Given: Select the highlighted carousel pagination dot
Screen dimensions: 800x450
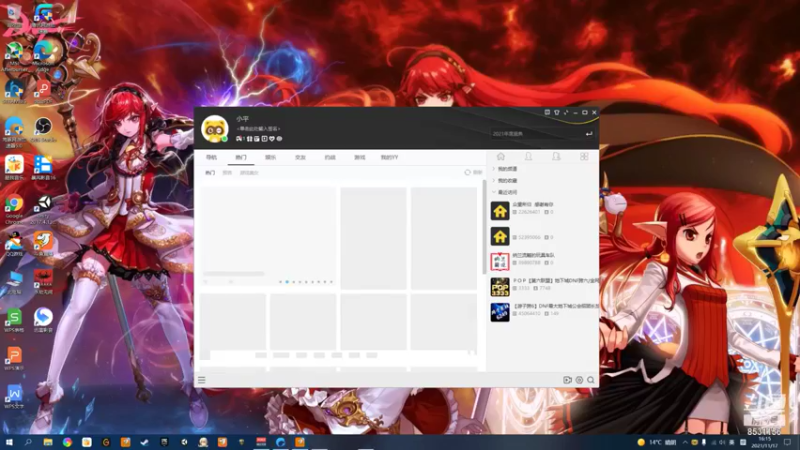Looking at the screenshot, I should (287, 282).
